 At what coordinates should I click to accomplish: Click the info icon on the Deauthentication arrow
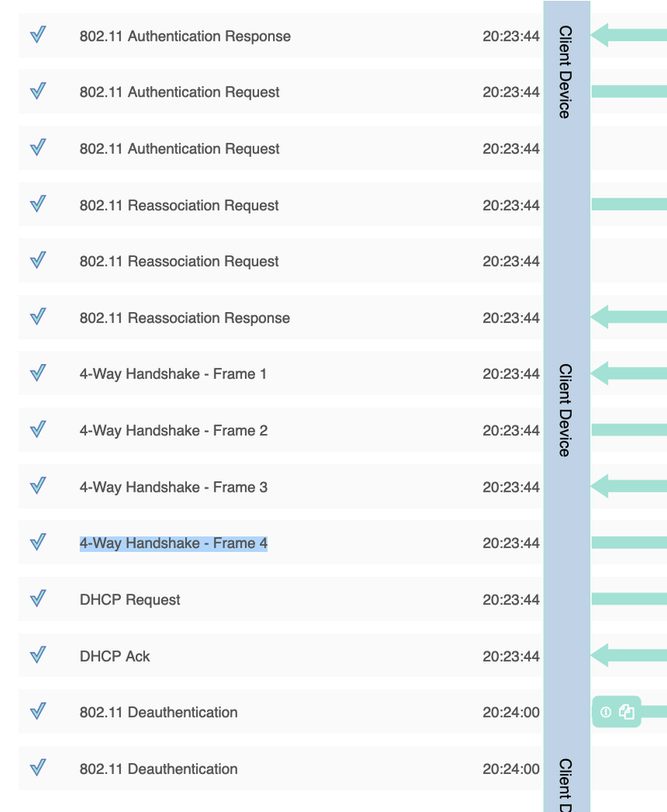coord(605,712)
